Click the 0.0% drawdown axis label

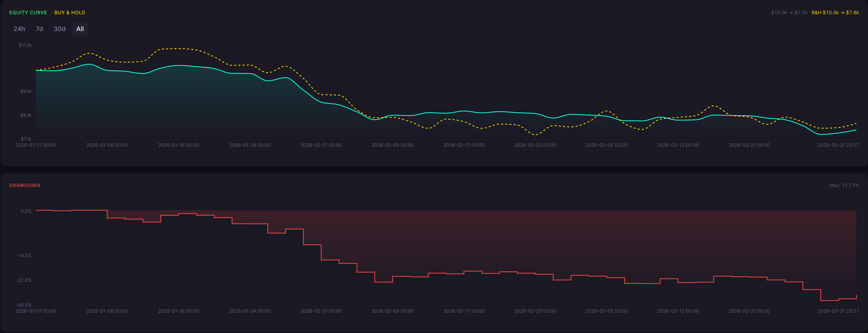26,211
